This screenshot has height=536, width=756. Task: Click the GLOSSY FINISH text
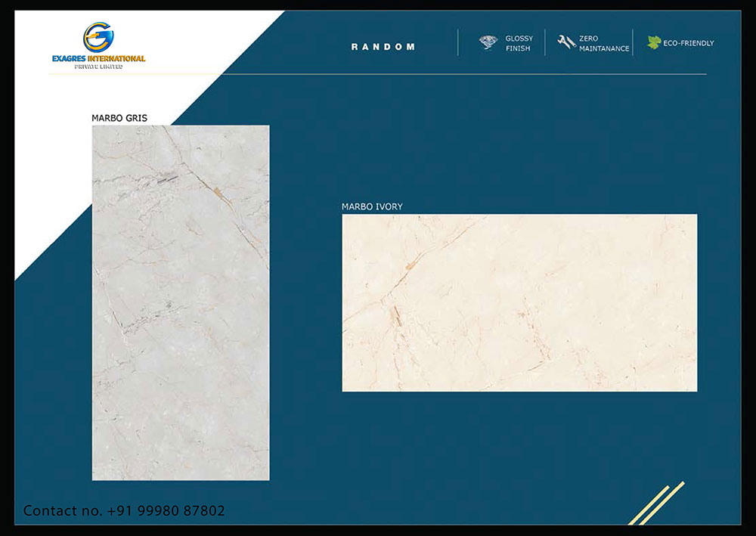519,43
